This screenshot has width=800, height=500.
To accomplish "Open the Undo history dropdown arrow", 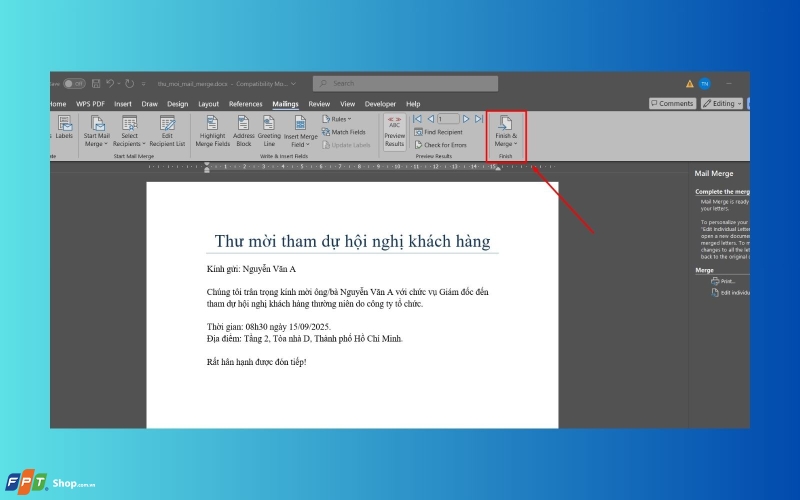I will tap(119, 83).
